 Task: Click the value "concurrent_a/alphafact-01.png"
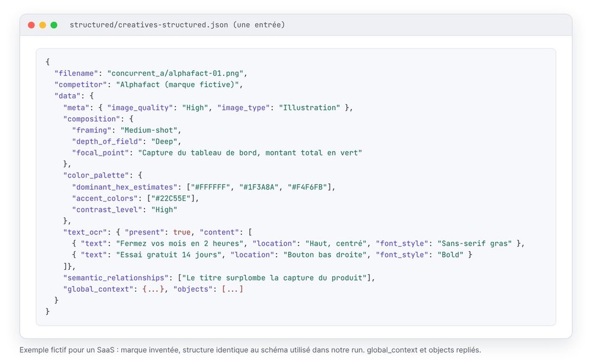click(x=175, y=73)
